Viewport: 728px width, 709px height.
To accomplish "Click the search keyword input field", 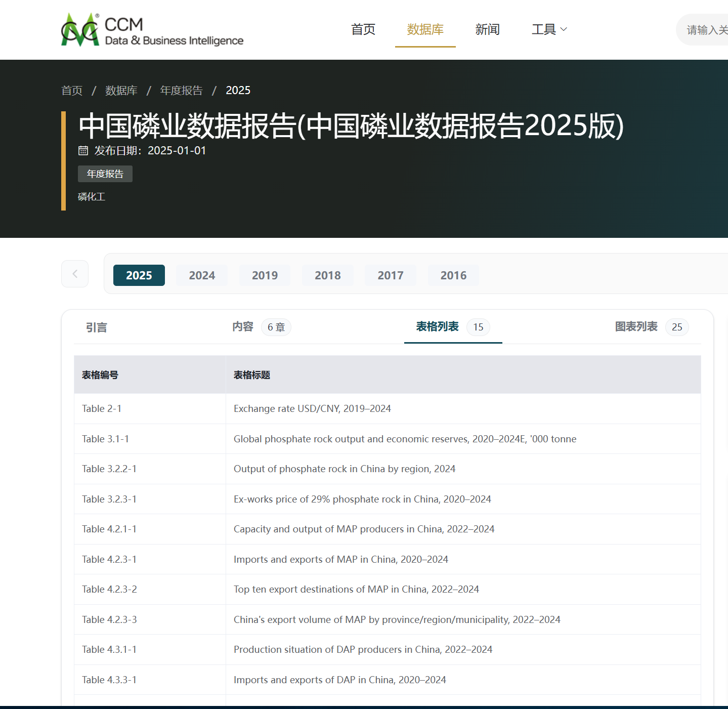I will [706, 30].
